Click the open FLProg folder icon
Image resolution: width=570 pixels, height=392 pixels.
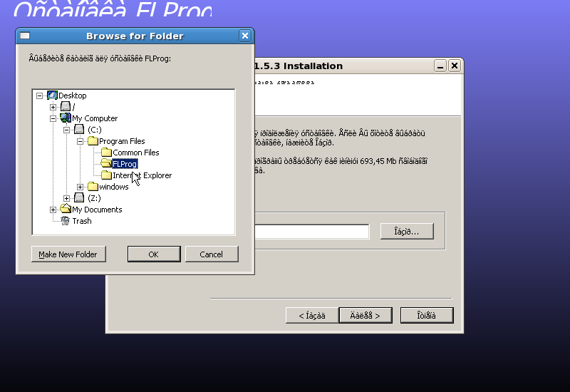click(106, 163)
